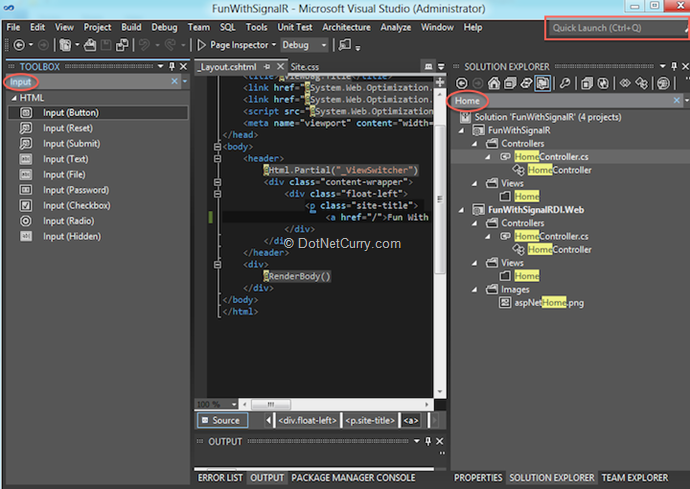
Task: Toggle auto-hide pin on the Toolbox panel
Action: (x=172, y=66)
